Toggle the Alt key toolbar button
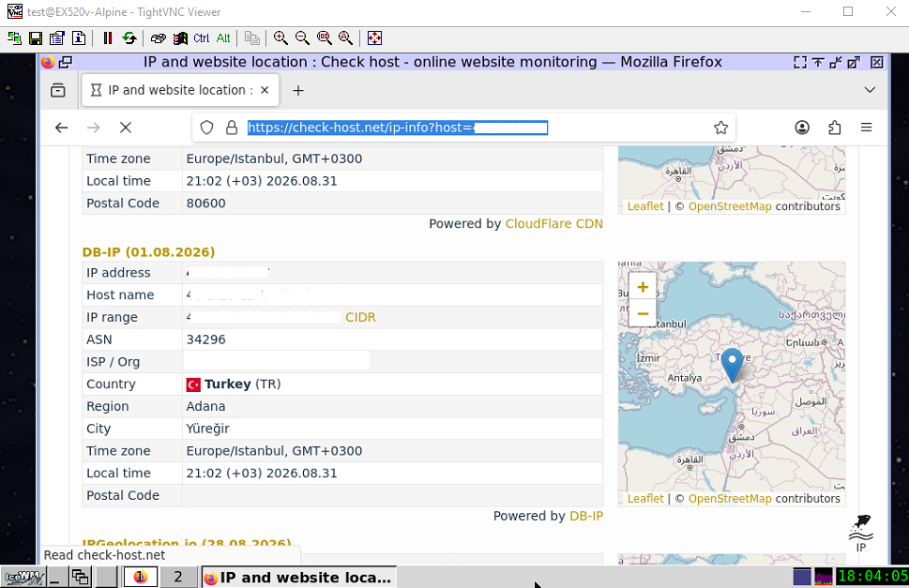 [x=223, y=38]
